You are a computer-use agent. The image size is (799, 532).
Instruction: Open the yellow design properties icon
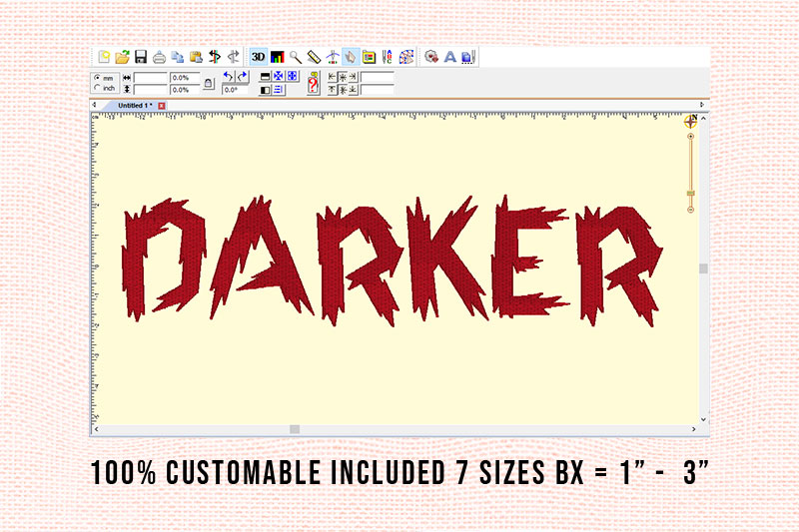coord(369,57)
